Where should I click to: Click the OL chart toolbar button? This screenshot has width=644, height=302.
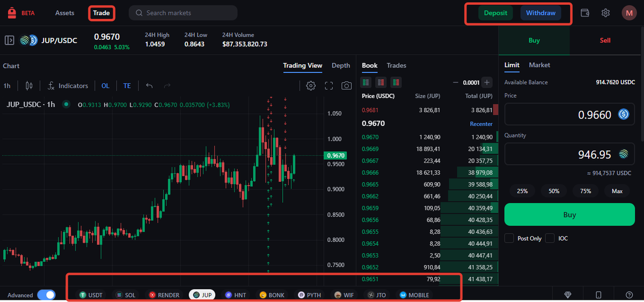105,85
